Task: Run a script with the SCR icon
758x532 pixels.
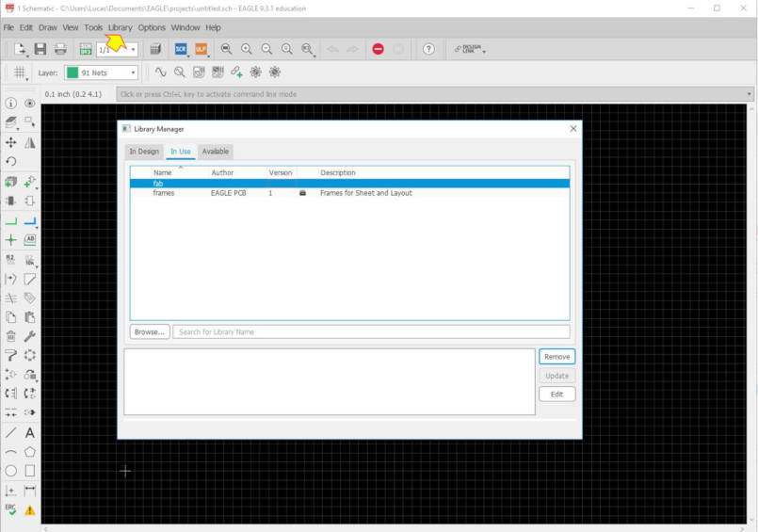Action: 181,49
